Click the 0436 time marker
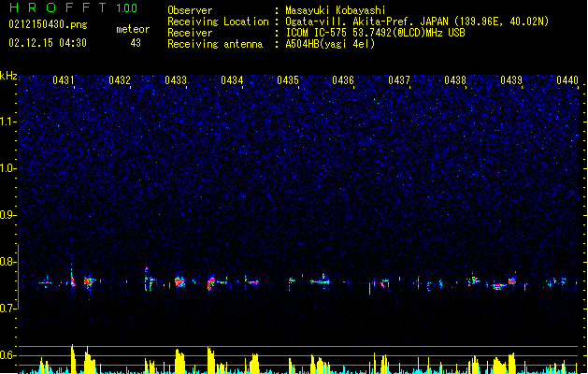 (x=343, y=80)
